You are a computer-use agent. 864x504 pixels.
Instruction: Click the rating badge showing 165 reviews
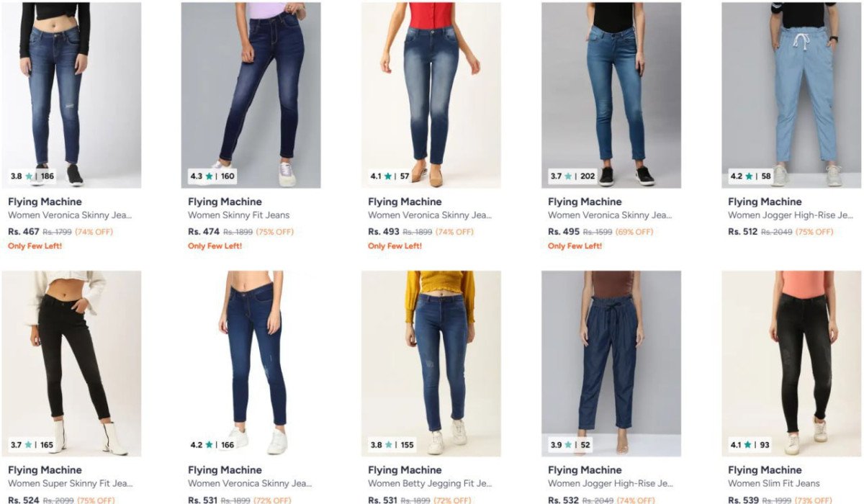[32, 445]
